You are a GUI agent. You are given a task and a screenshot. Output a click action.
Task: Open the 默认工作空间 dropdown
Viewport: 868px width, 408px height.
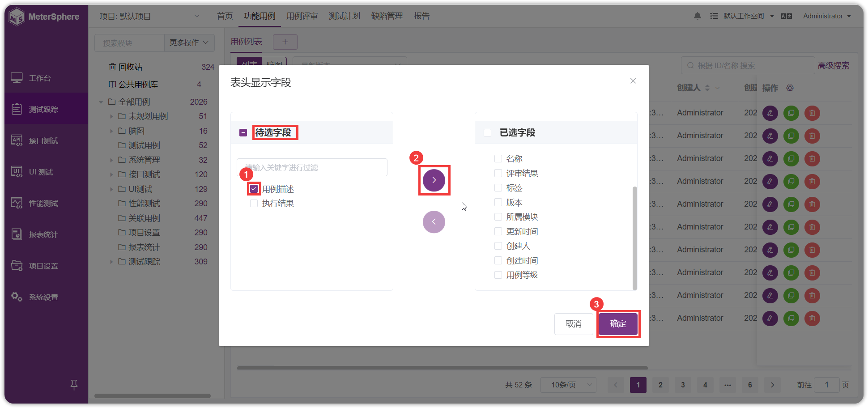pyautogui.click(x=748, y=16)
